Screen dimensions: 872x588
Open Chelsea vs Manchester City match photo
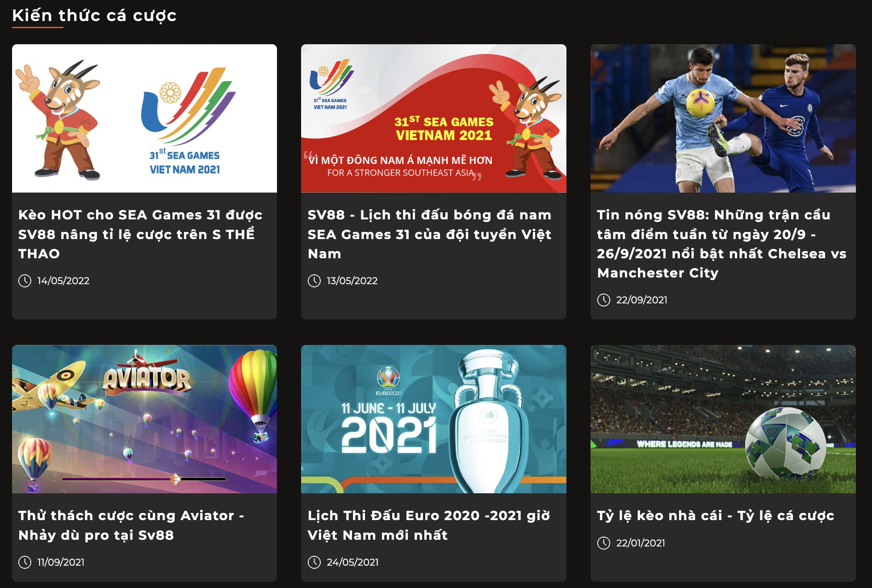point(723,118)
